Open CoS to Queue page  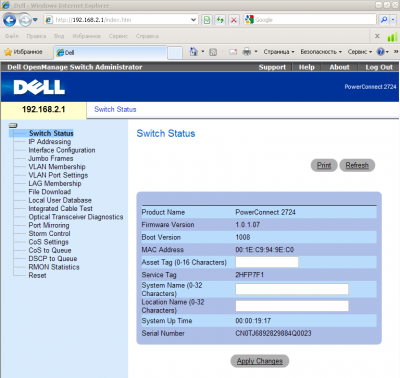pyautogui.click(x=50, y=250)
